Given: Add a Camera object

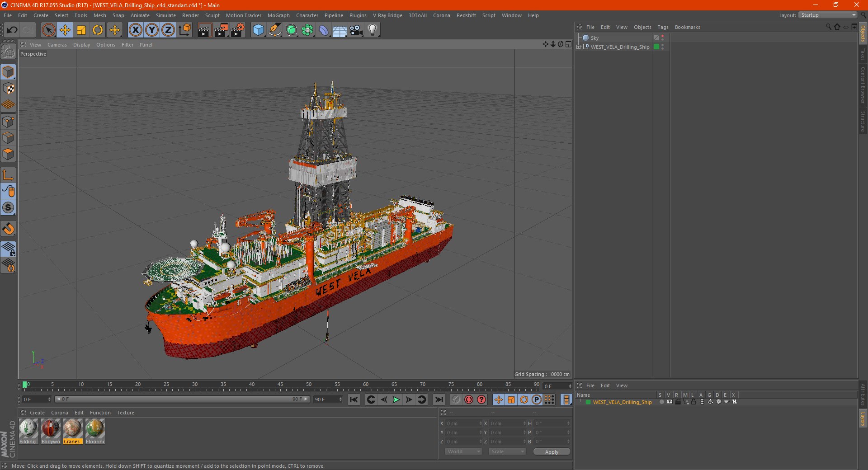Looking at the screenshot, I should [x=356, y=30].
